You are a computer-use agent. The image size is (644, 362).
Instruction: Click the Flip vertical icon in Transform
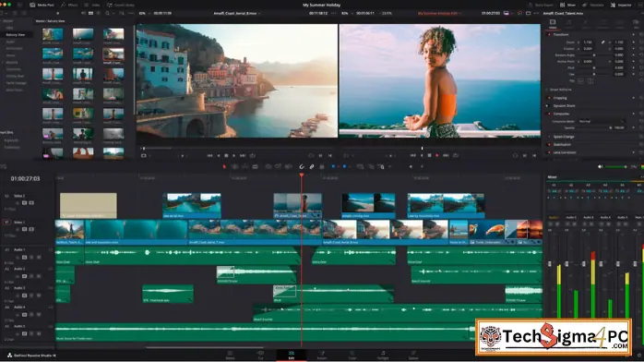point(590,81)
